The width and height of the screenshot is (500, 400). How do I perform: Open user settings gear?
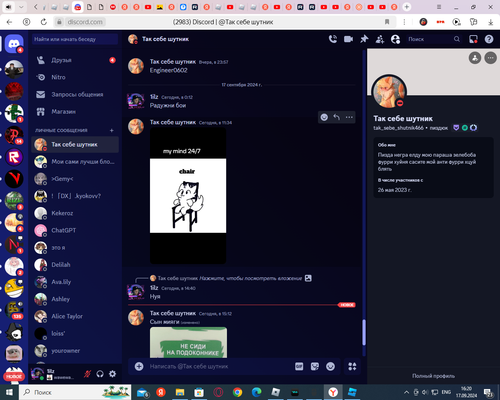pyautogui.click(x=113, y=374)
